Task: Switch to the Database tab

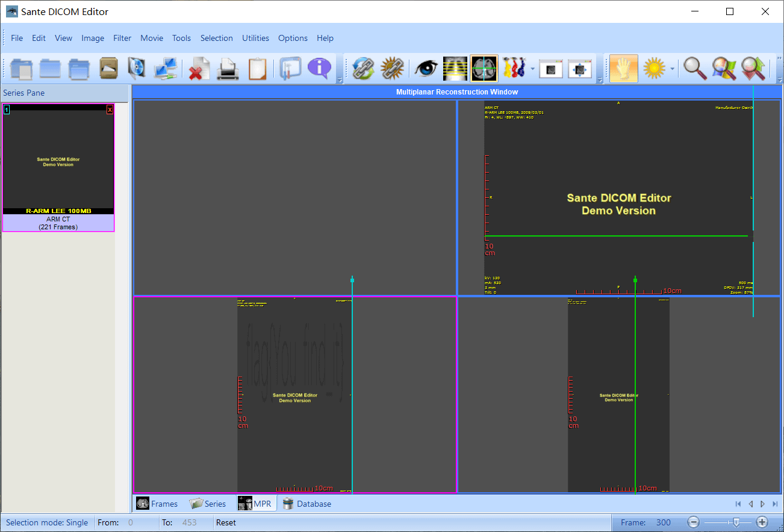Action: (x=306, y=504)
